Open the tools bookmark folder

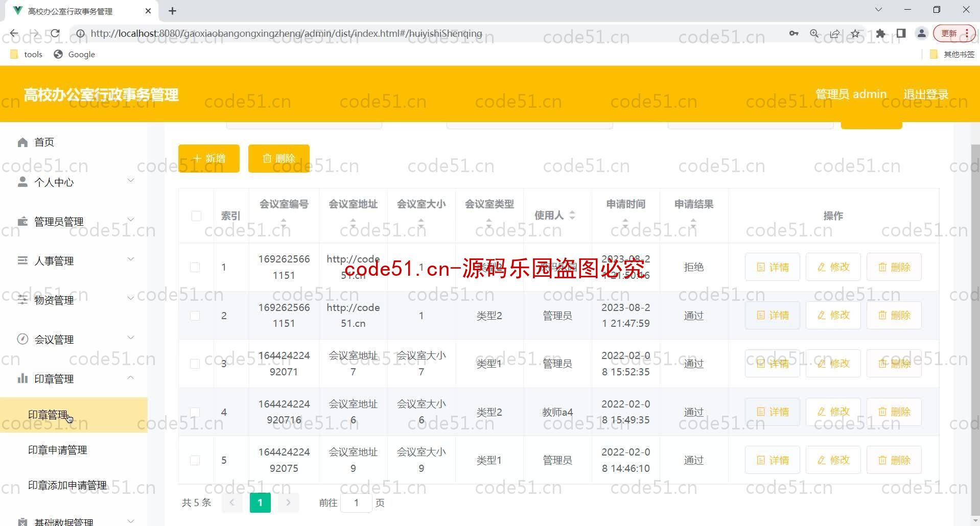[x=27, y=54]
